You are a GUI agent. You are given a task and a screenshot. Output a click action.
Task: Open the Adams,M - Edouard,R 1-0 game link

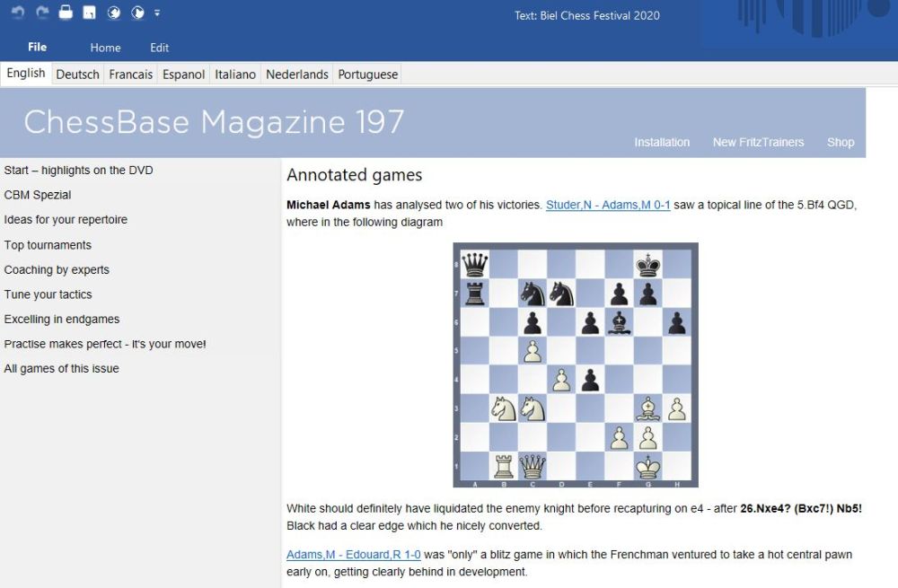(x=353, y=555)
